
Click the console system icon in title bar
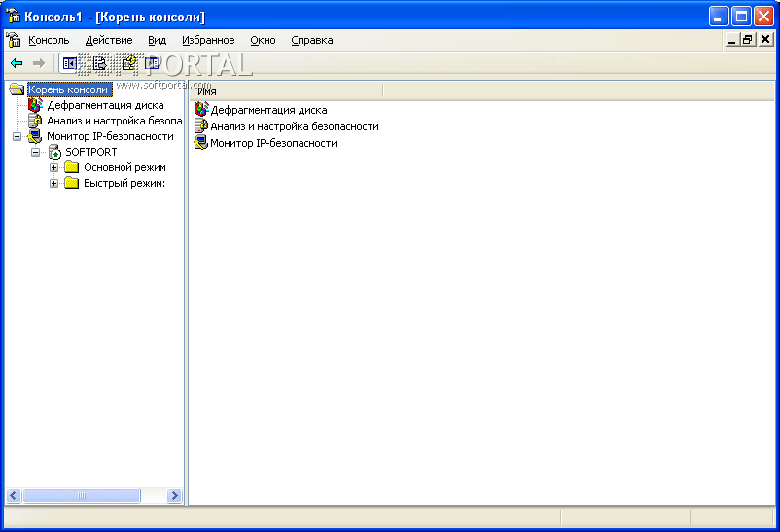point(13,16)
